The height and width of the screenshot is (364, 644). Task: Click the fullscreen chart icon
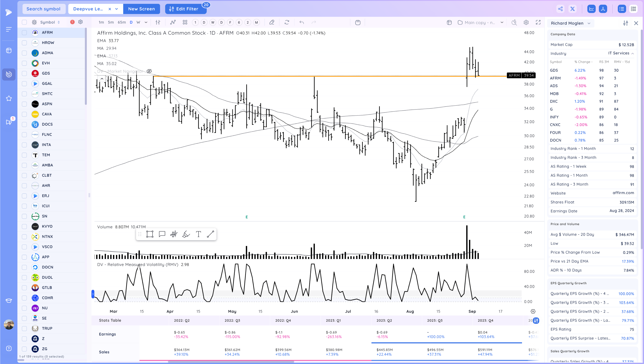[x=538, y=22]
